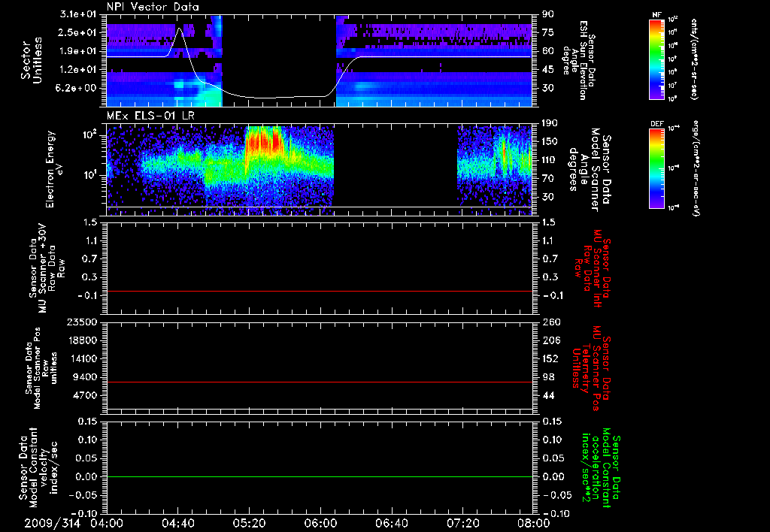Click the 07:20 time axis label
Screen dimensions: 770x532
462,523
